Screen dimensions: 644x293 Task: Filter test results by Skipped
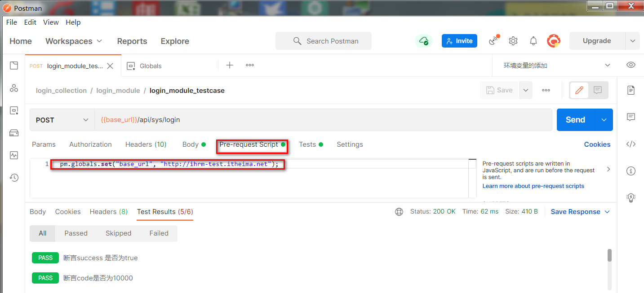coord(118,233)
